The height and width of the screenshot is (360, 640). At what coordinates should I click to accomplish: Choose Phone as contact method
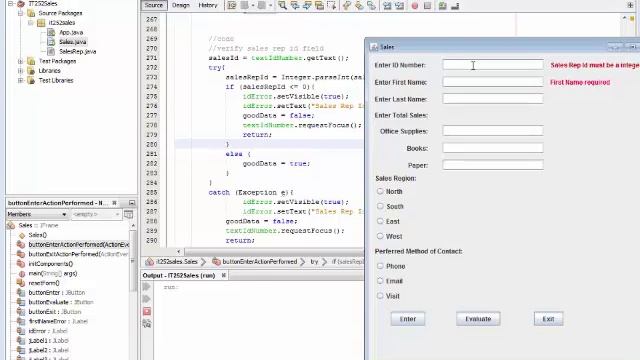pos(380,266)
